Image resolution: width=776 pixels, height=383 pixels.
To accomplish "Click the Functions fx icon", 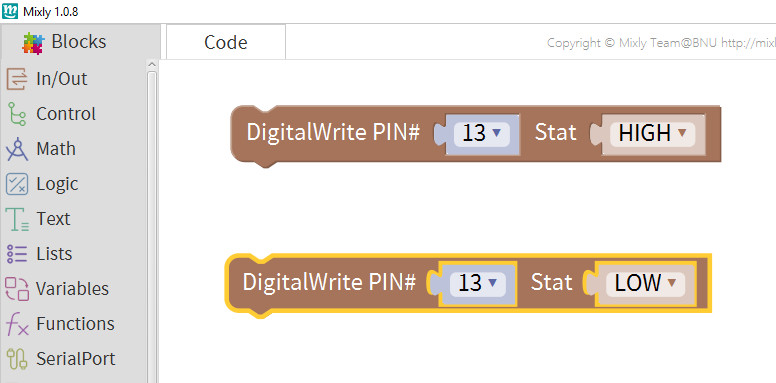I will [17, 324].
